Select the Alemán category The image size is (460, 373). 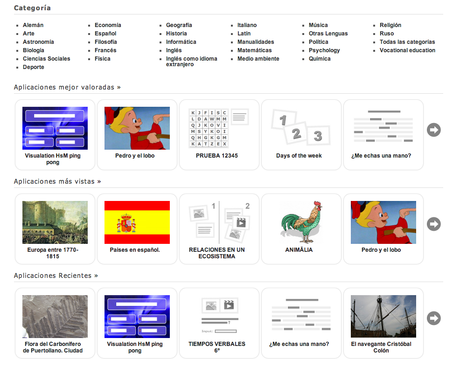(x=33, y=25)
